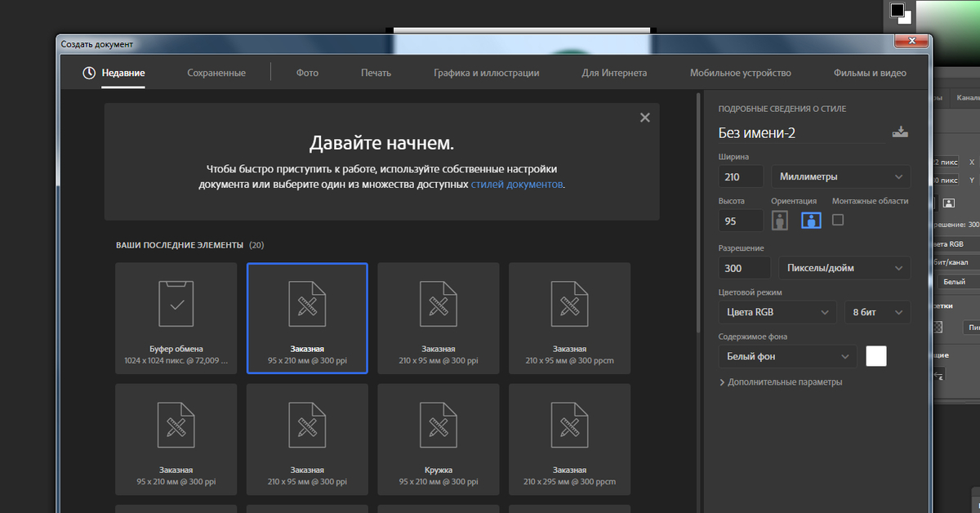Select portrait orientation icon
980x513 pixels.
coord(780,220)
